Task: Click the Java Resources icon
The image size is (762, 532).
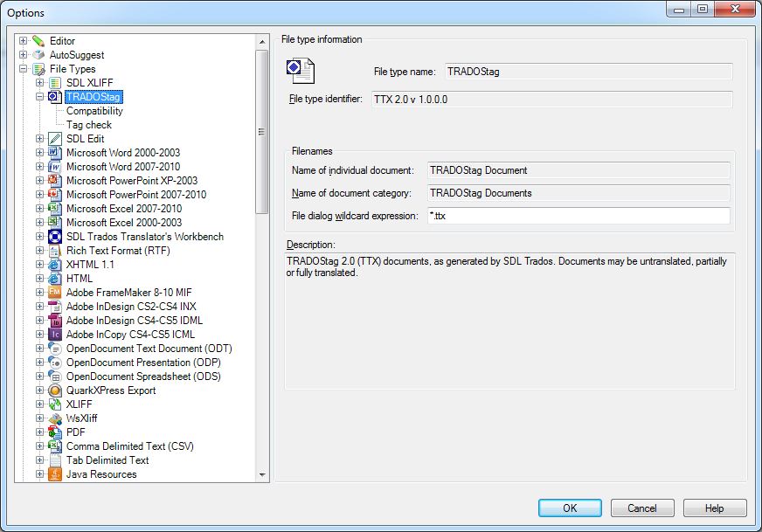Action: point(55,474)
